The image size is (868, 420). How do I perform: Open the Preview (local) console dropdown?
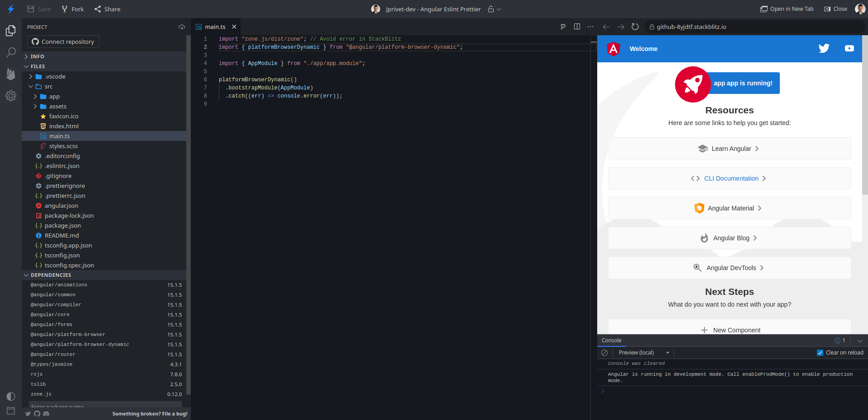pyautogui.click(x=644, y=353)
